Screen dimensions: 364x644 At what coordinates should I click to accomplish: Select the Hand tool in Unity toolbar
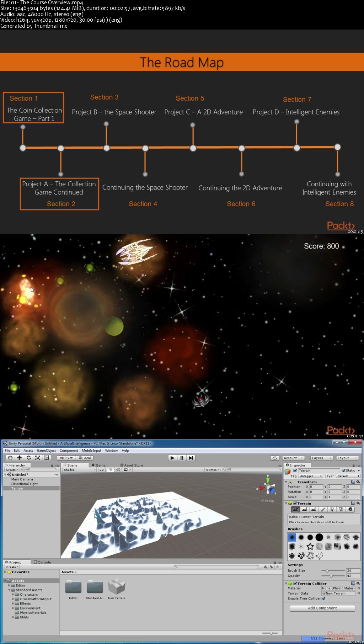[10, 458]
